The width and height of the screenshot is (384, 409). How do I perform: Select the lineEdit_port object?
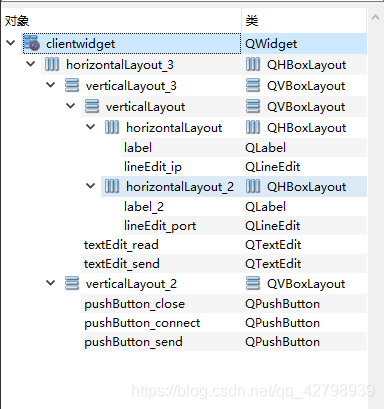[x=160, y=226]
